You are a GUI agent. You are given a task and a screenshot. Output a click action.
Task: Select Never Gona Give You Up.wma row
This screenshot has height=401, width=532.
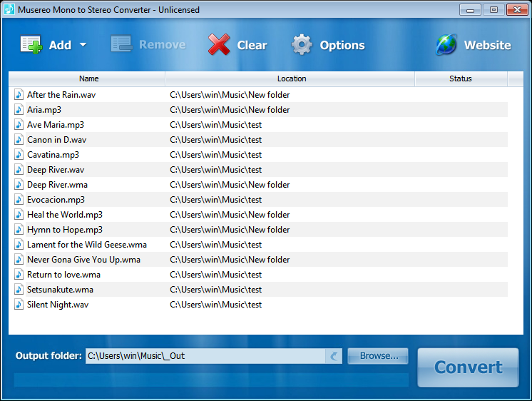click(x=83, y=260)
